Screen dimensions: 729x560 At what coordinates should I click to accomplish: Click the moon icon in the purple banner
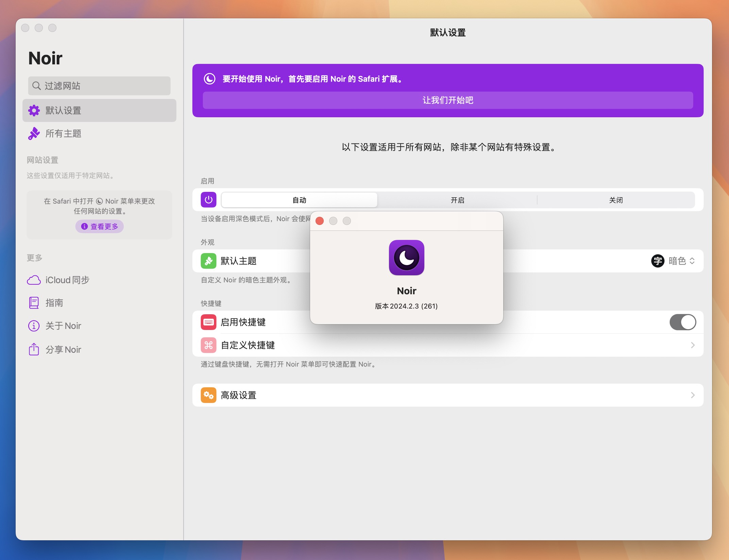pyautogui.click(x=209, y=79)
